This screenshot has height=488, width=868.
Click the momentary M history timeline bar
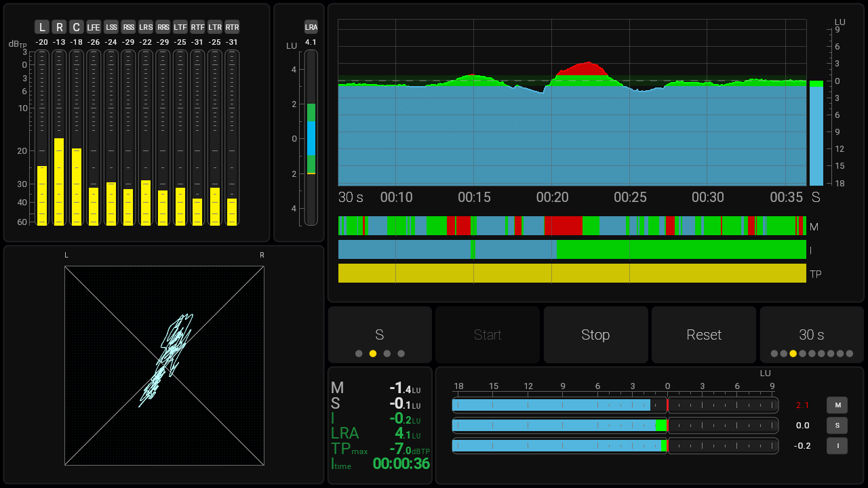572,226
